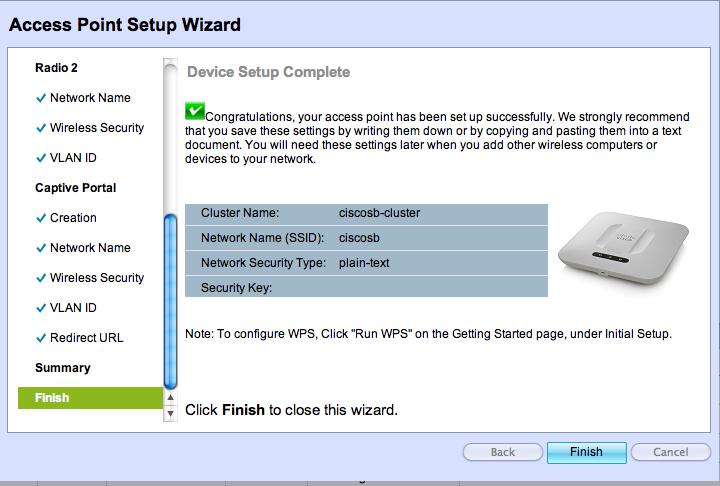
Task: Click the WPS configuration note text
Action: [428, 334]
